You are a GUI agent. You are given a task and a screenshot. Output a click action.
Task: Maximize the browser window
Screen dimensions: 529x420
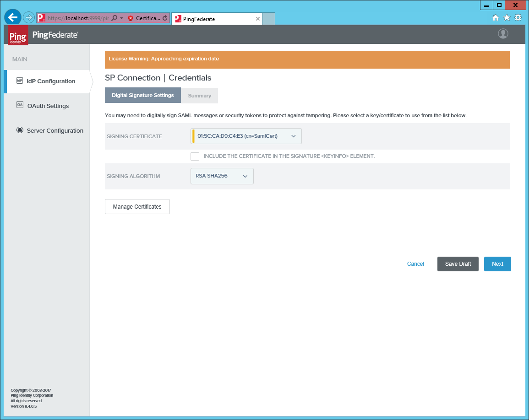tap(499, 5)
